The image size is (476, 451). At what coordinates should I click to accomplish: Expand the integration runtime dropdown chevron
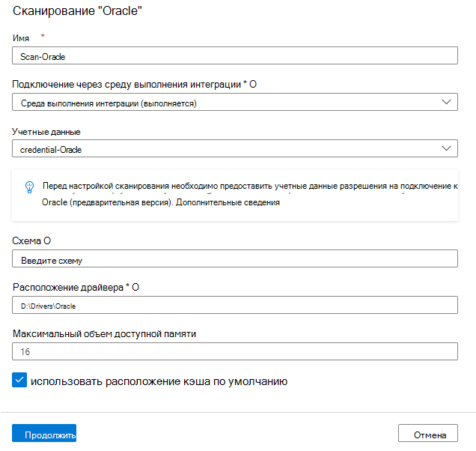(x=446, y=102)
